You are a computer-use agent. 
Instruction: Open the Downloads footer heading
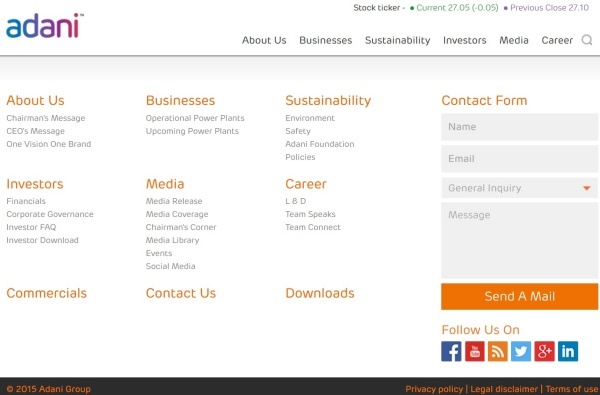tap(320, 293)
